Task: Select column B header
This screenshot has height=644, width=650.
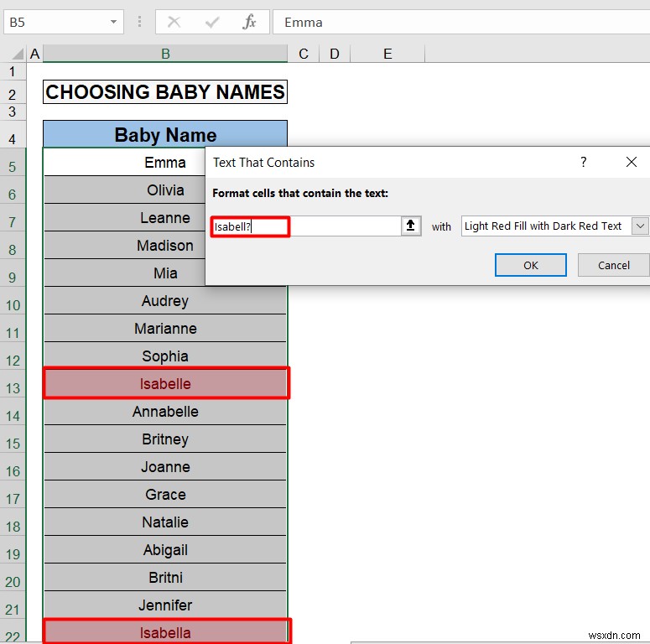Action: 165,54
